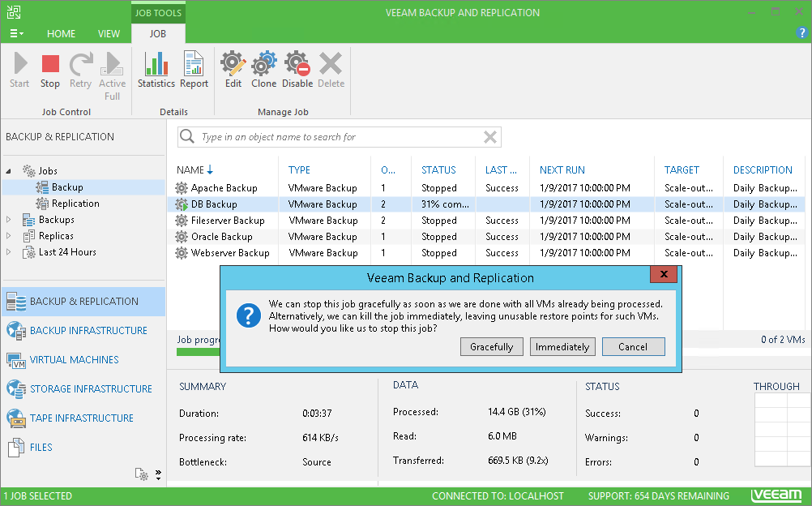Click the throughput graph thumbnail
Viewport: 812px width, 506px height.
point(783,430)
